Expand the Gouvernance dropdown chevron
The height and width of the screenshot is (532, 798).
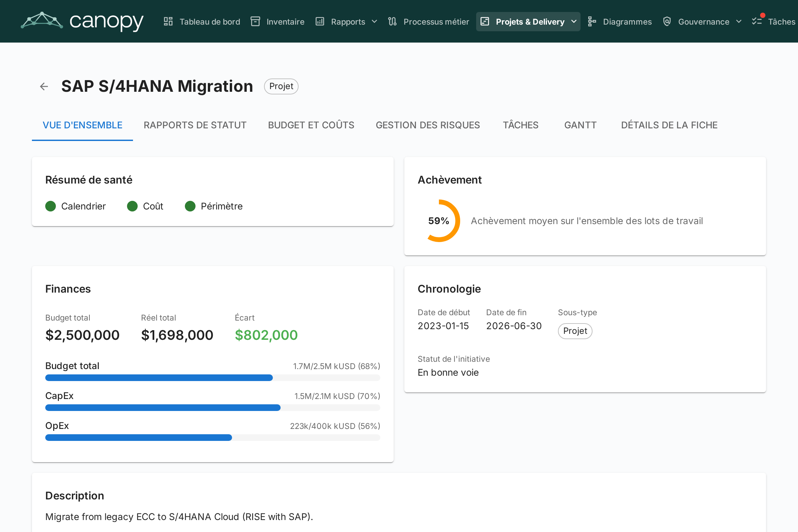click(738, 22)
